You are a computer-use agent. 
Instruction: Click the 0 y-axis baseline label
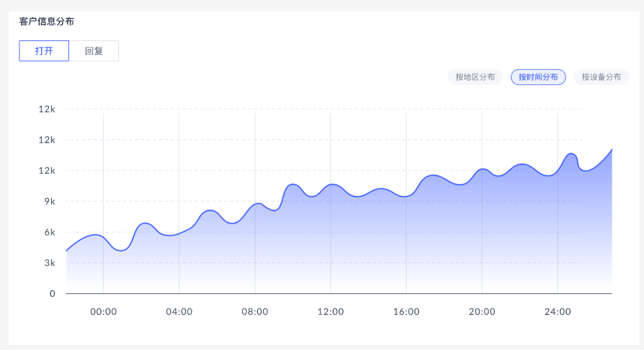coord(53,294)
